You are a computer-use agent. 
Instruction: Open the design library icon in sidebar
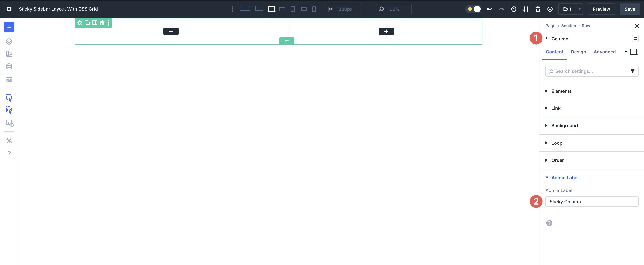click(x=9, y=54)
